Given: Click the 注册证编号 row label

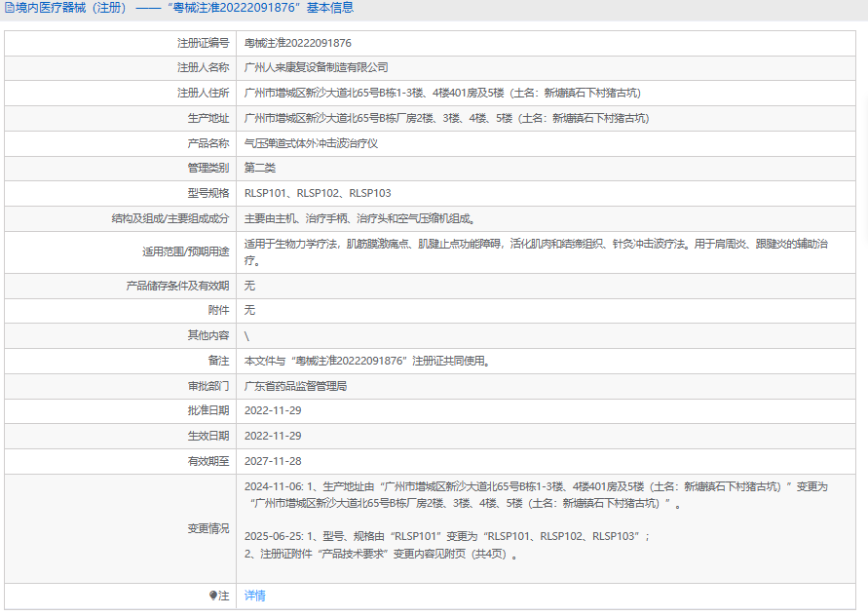Looking at the screenshot, I should pos(204,43).
